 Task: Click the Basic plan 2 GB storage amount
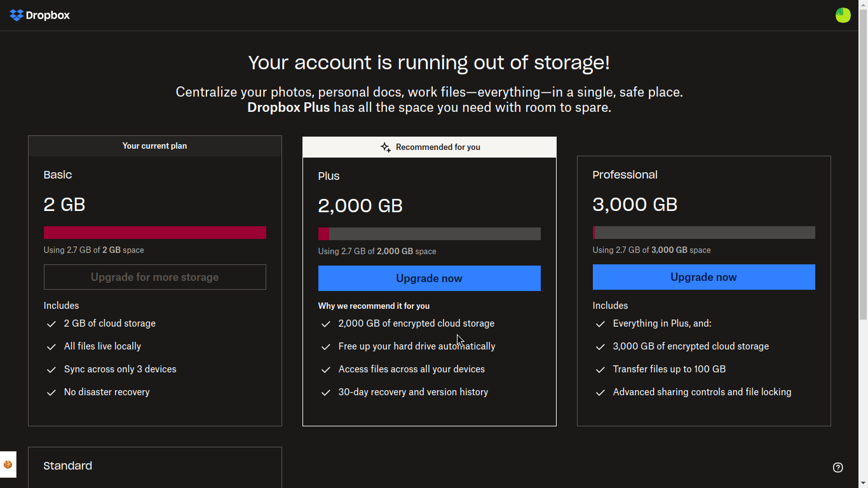coord(64,205)
